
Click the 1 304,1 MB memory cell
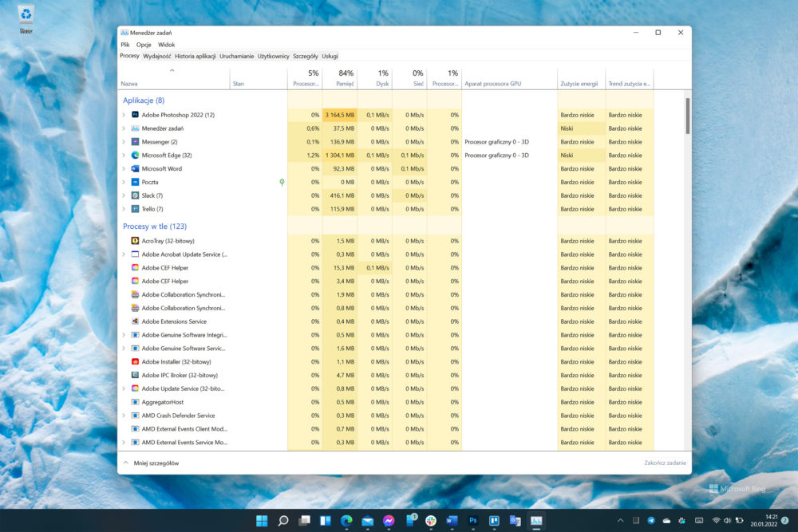pos(340,155)
